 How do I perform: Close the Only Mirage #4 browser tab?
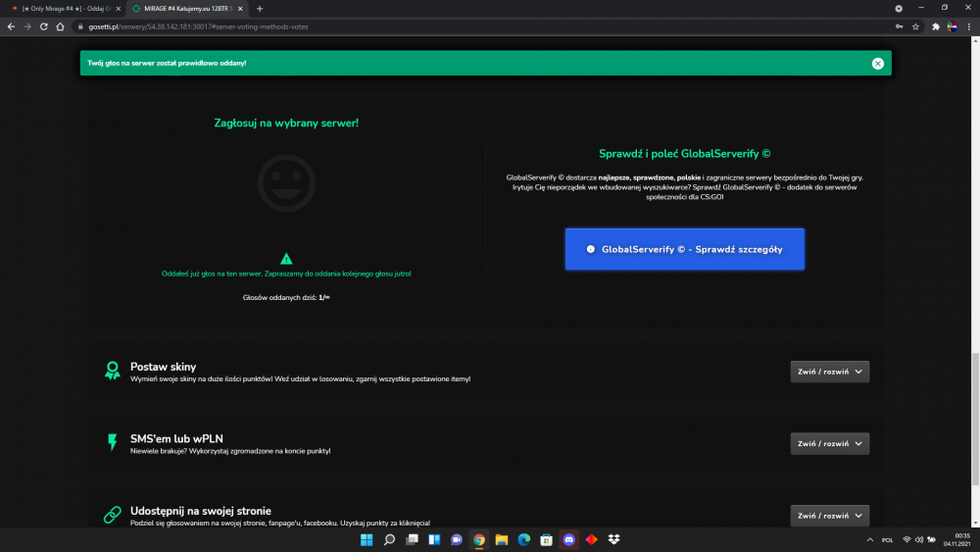click(119, 9)
